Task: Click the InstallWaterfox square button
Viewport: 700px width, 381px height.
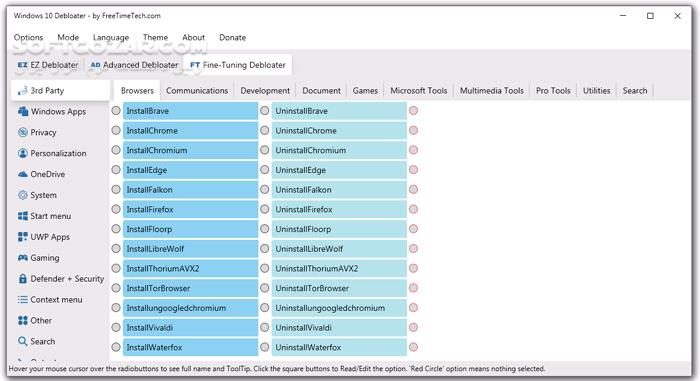Action: pyautogui.click(x=191, y=347)
